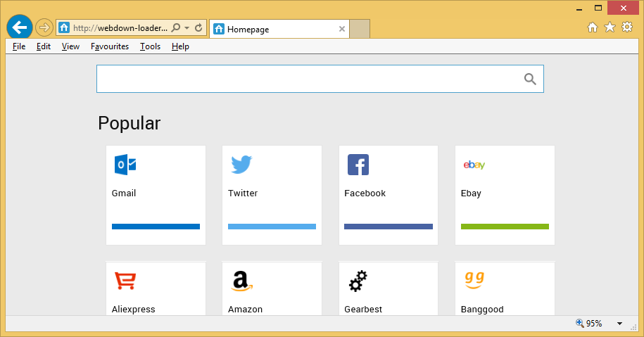Click the dark blue bar on Facebook tile
The height and width of the screenshot is (337, 644).
point(389,227)
